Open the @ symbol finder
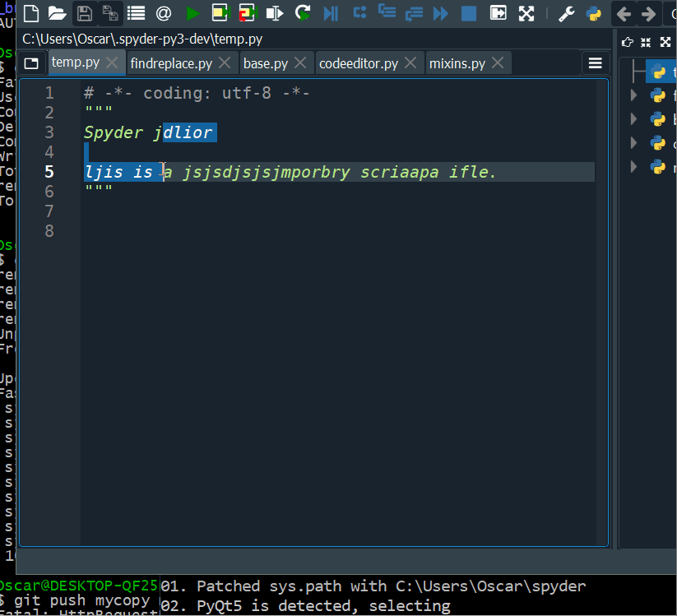The image size is (677, 616). pos(164,13)
